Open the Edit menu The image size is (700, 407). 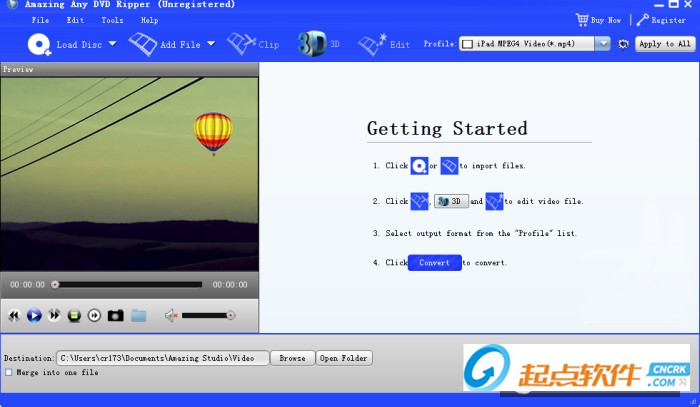coord(75,20)
